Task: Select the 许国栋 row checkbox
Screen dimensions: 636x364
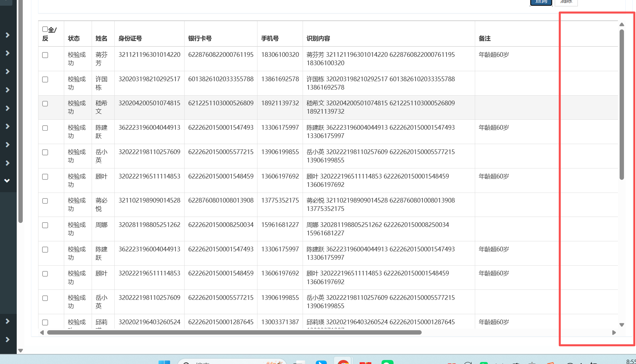Action: 45,80
